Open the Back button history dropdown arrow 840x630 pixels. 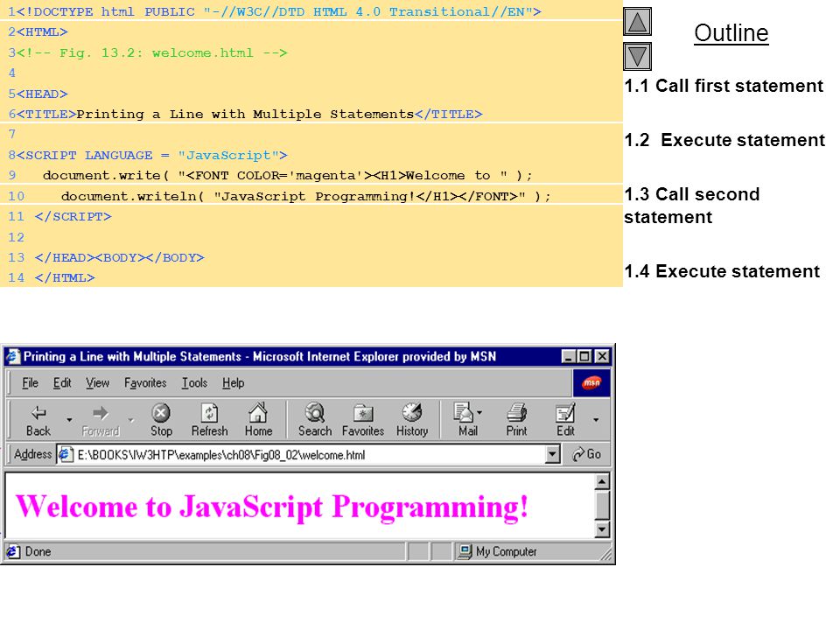[x=69, y=419]
